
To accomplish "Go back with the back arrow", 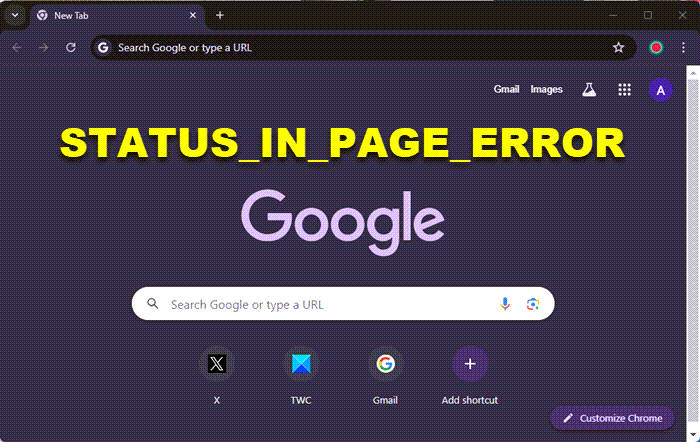I will tap(17, 47).
